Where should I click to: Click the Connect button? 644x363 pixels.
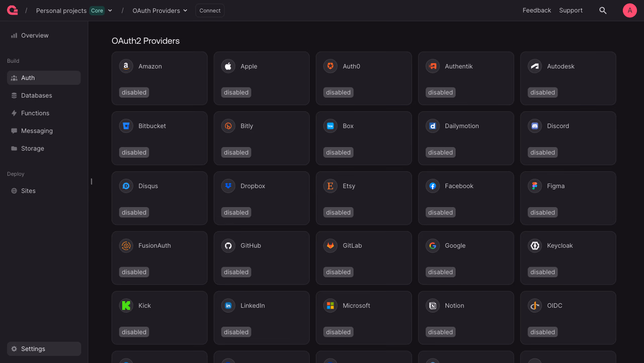pos(210,11)
